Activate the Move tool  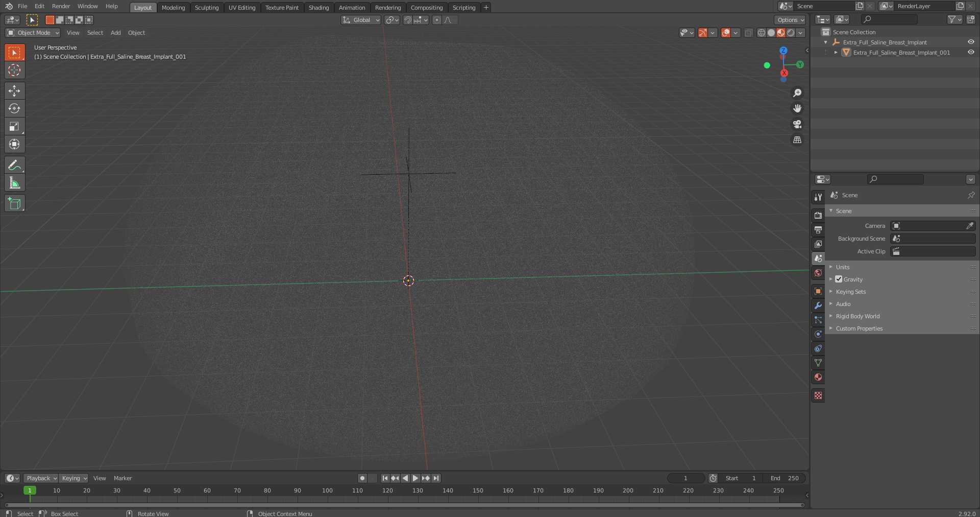click(14, 90)
